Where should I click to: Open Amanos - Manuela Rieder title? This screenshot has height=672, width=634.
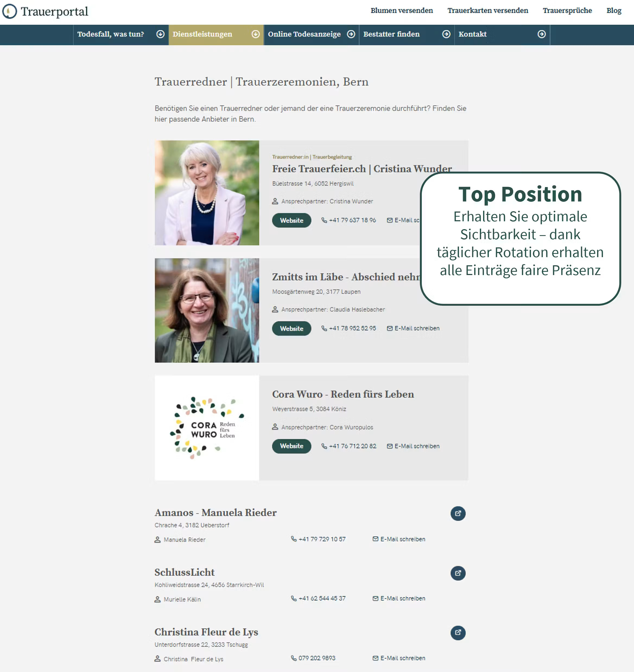coord(215,513)
